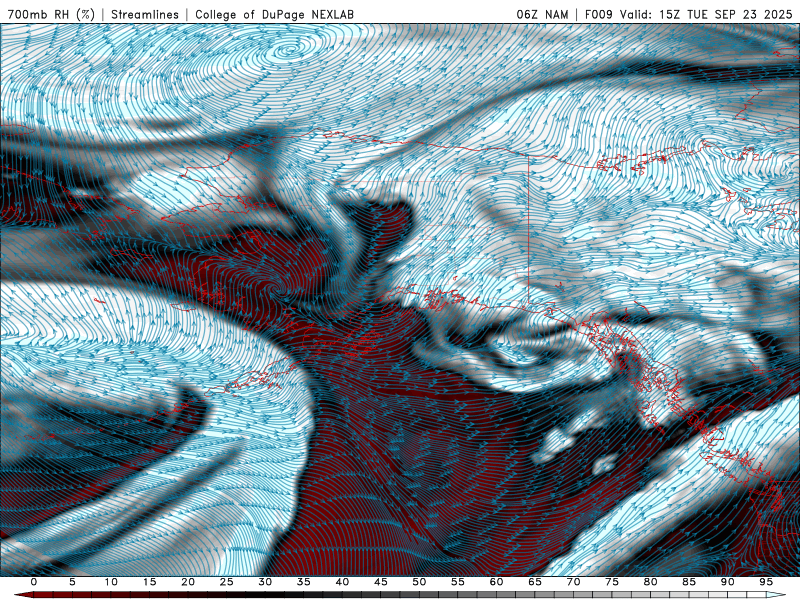This screenshot has height=600, width=800.
Task: Click the "Streamlines" label in header
Action: tap(145, 14)
